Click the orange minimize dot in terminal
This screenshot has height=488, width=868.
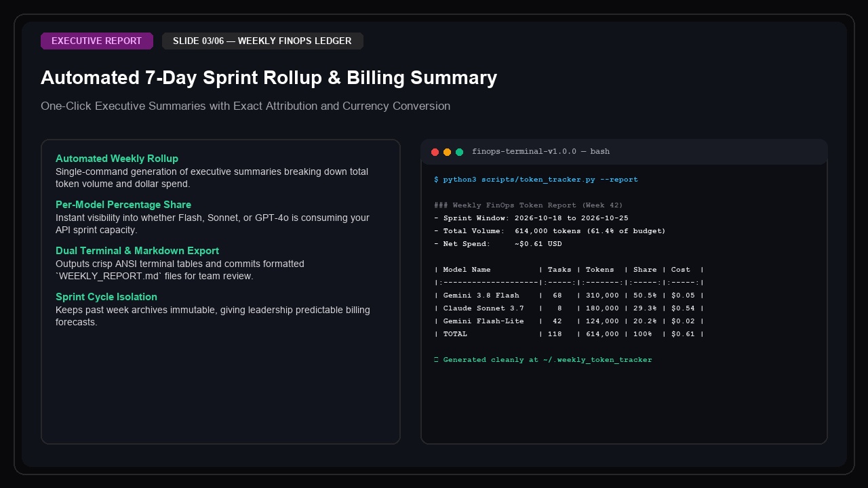tap(447, 152)
